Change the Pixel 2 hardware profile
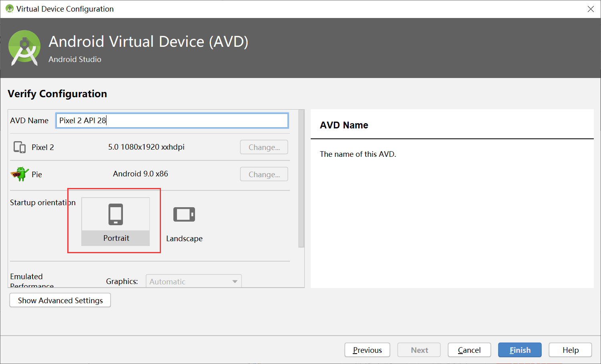The image size is (601, 364). (x=263, y=147)
